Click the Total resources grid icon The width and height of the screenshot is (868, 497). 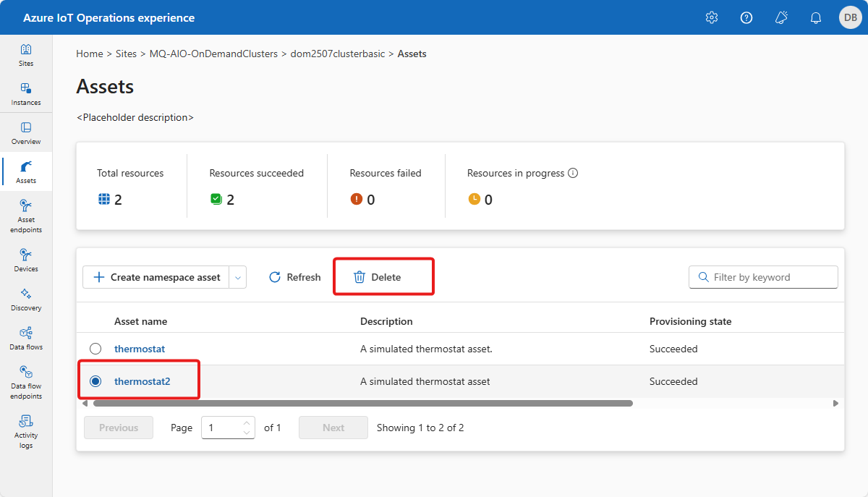[x=104, y=199]
